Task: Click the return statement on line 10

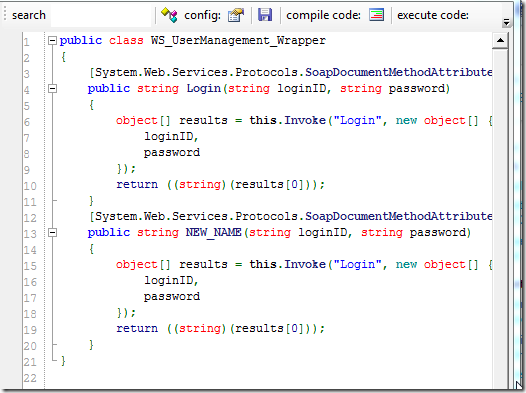Action: tap(220, 184)
